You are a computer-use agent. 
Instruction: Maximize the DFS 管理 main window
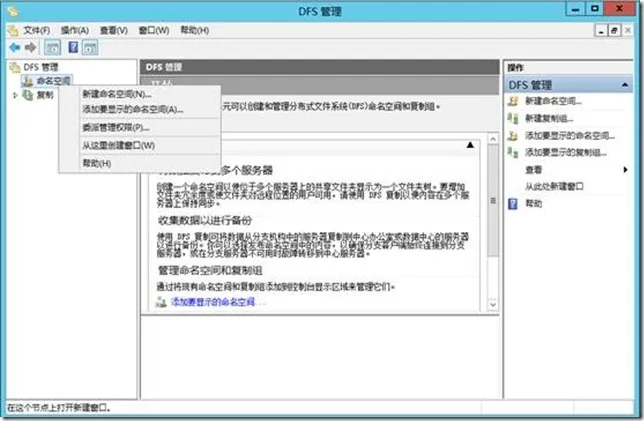point(595,9)
